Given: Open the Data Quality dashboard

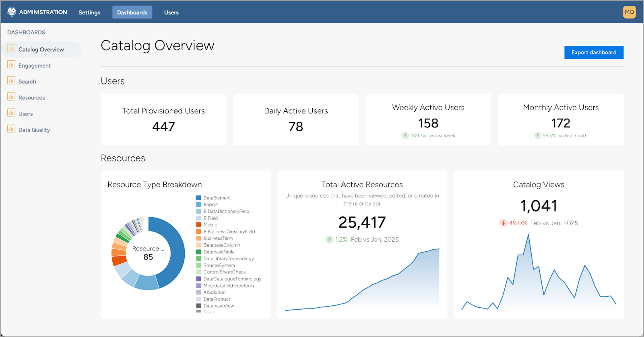Looking at the screenshot, I should coord(34,130).
